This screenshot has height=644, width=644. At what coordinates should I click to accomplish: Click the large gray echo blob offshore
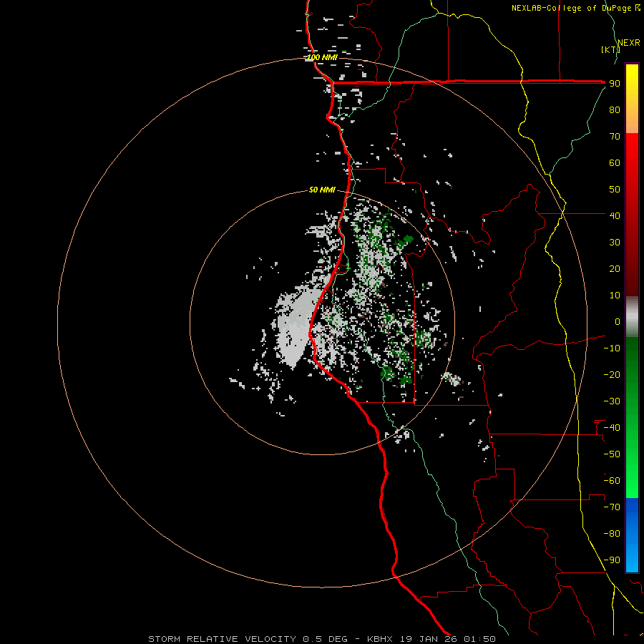point(296,326)
